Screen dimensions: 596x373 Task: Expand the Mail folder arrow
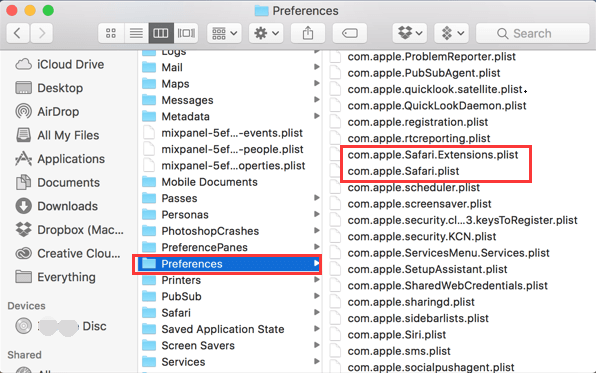(316, 67)
